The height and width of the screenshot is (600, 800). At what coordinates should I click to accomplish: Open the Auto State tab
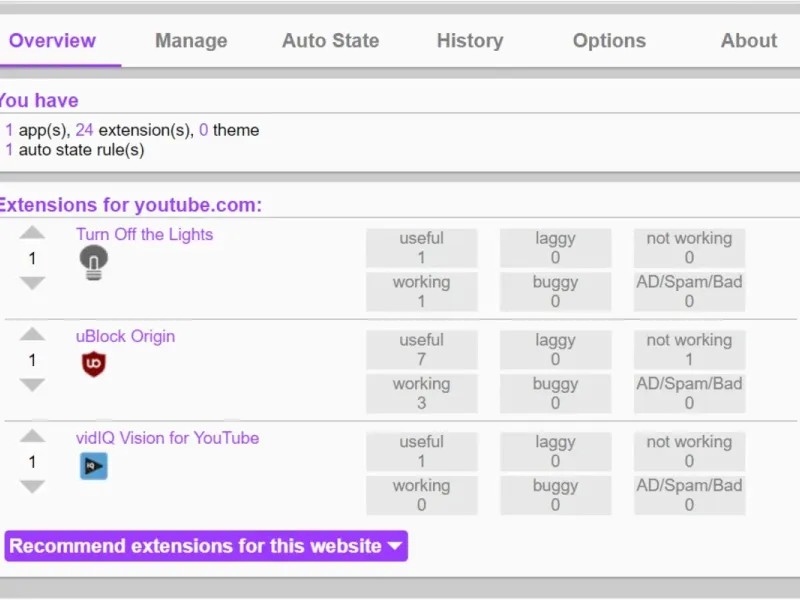330,41
